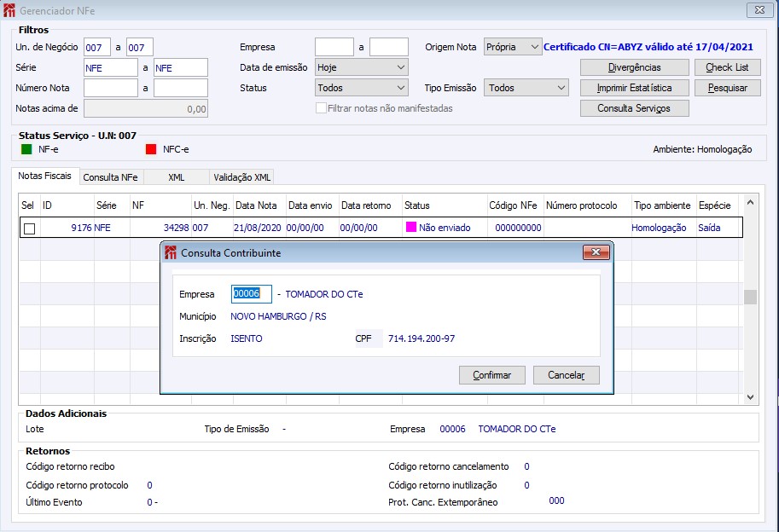Click the NF column header
The width and height of the screenshot is (779, 532).
pos(160,205)
